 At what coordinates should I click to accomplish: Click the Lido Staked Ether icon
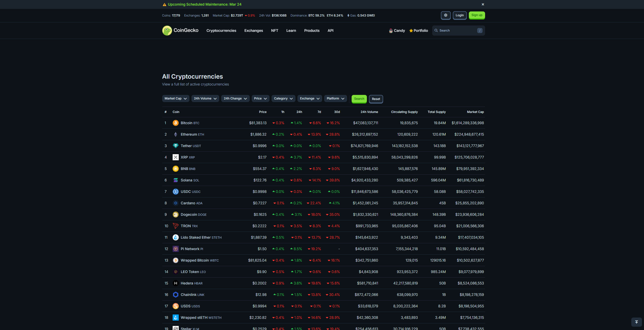coord(176,237)
